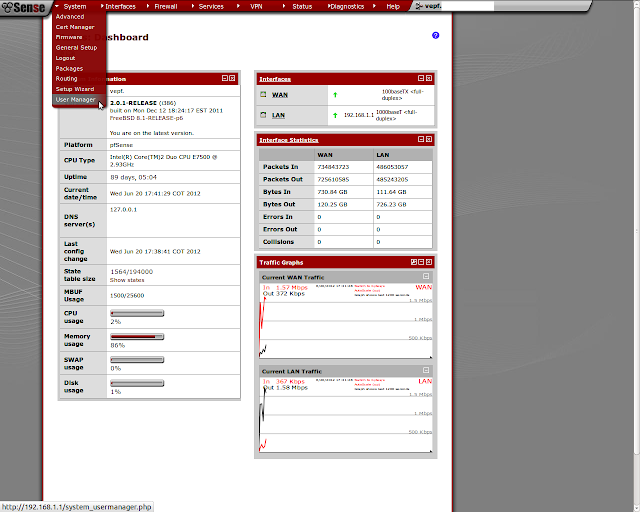Click the Memory usage progress bar
Screen dimensions: 640x512
137,337
